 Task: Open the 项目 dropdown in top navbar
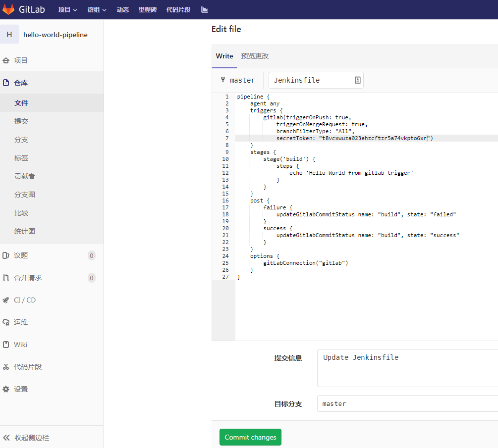point(68,10)
